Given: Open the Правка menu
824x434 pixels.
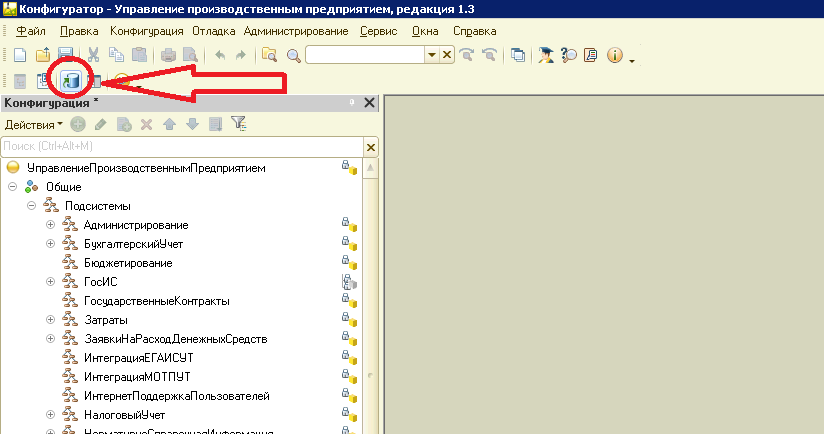Looking at the screenshot, I should click(79, 32).
